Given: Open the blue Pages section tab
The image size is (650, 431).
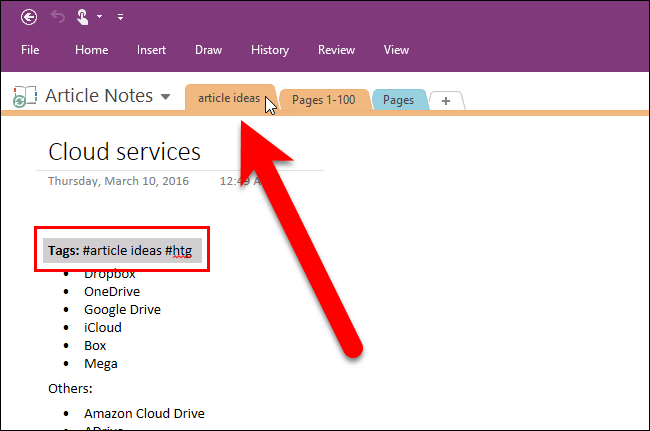Looking at the screenshot, I should point(398,100).
